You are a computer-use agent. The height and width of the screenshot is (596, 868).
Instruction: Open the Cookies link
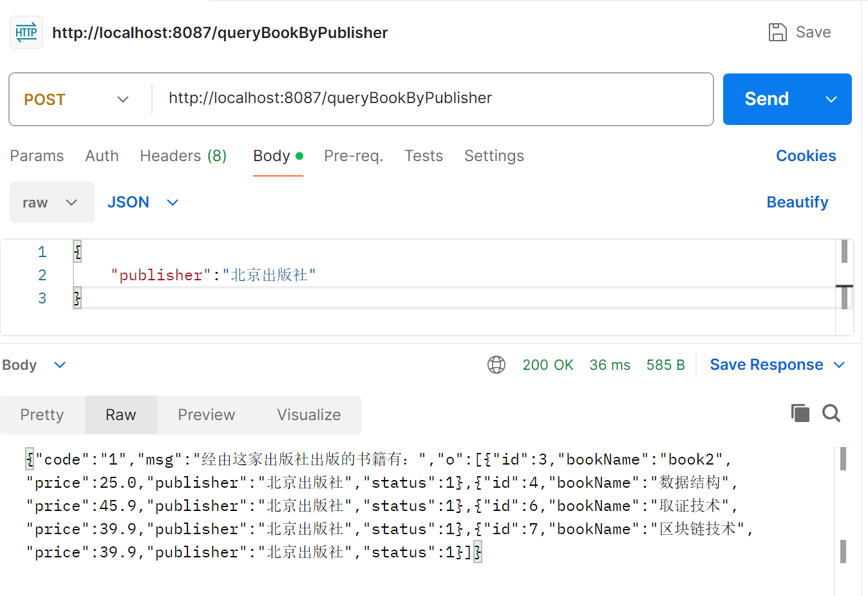click(x=806, y=156)
